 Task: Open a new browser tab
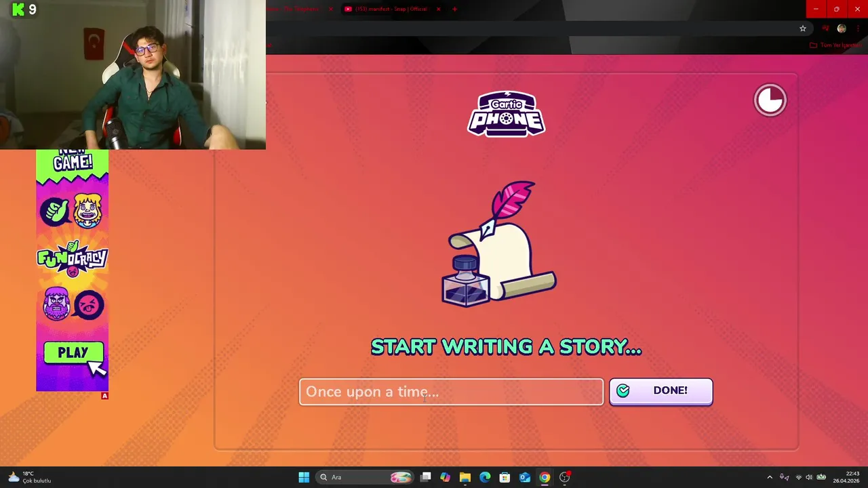click(454, 9)
